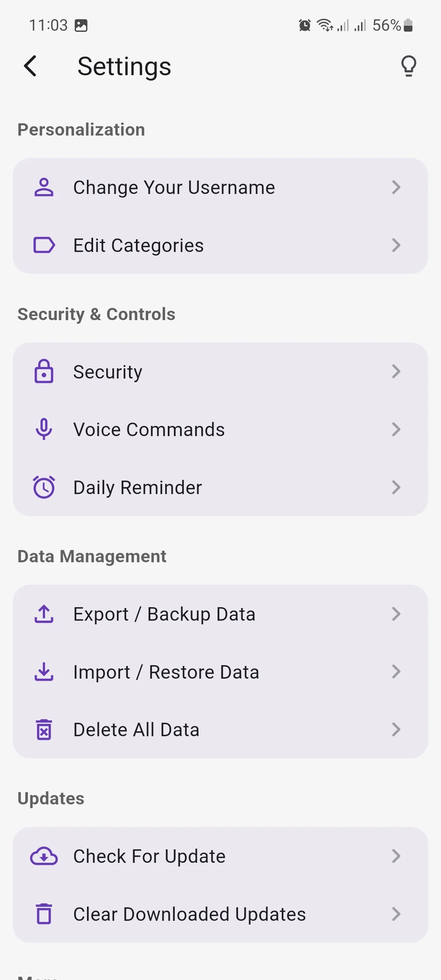Viewport: 441px width, 980px height.
Task: Open Daily Reminder settings
Action: pos(138,487)
